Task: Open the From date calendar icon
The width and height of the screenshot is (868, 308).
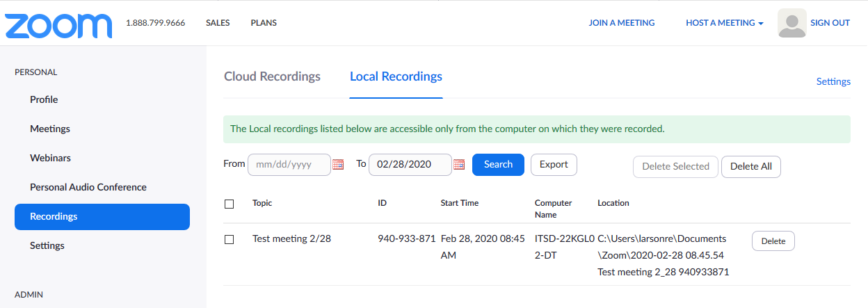Action: [338, 165]
